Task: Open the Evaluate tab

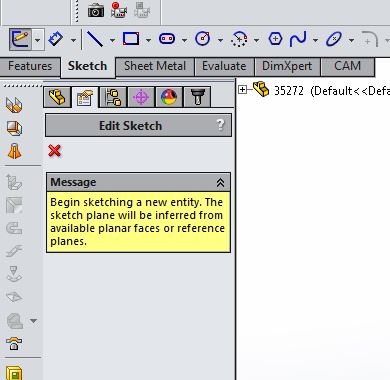Action: pyautogui.click(x=224, y=66)
